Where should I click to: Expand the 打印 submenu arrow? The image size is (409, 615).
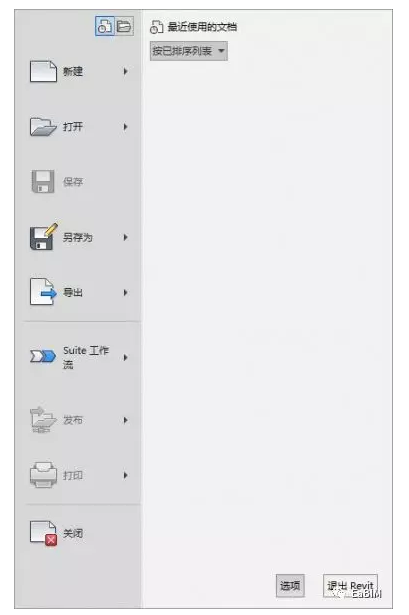125,475
